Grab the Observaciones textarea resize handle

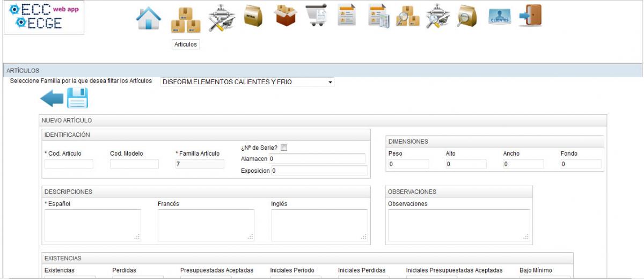pyautogui.click(x=526, y=237)
